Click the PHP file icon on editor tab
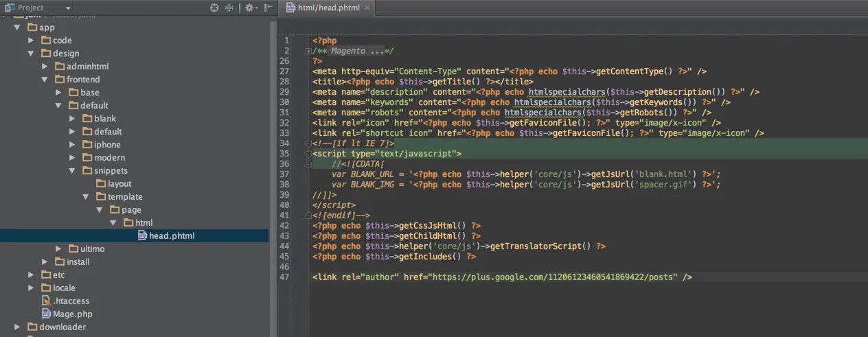868x337 pixels. 291,8
